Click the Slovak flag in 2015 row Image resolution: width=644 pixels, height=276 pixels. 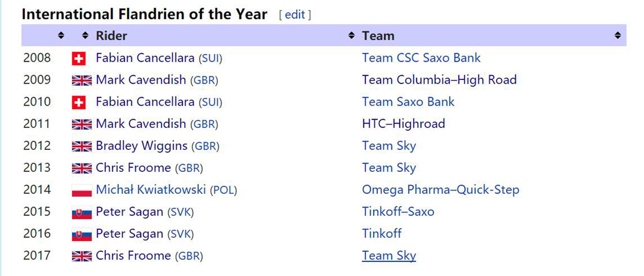click(x=82, y=213)
